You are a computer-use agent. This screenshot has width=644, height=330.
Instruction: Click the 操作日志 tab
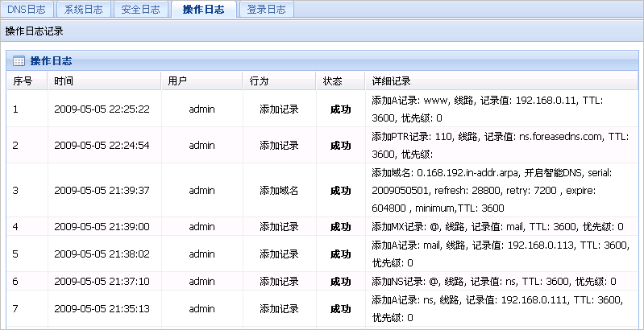(x=203, y=10)
